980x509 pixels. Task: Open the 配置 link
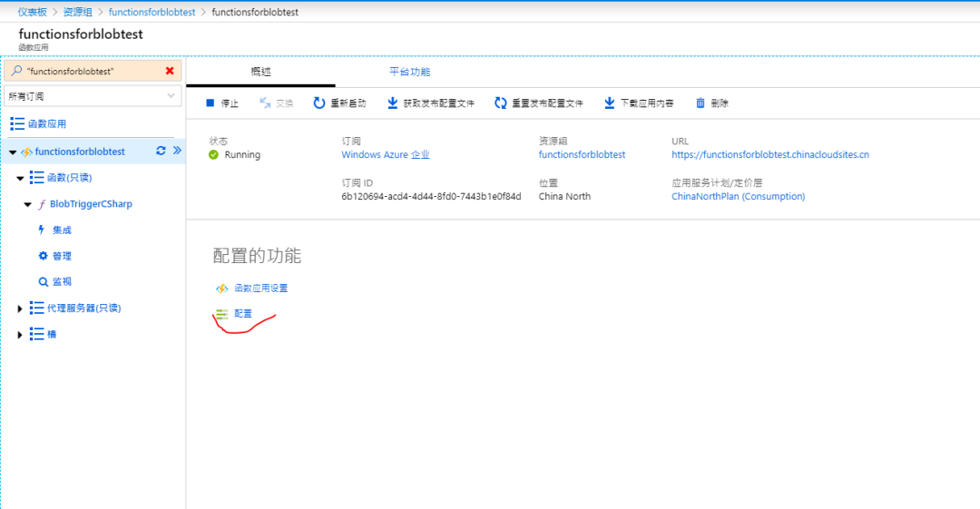(243, 314)
